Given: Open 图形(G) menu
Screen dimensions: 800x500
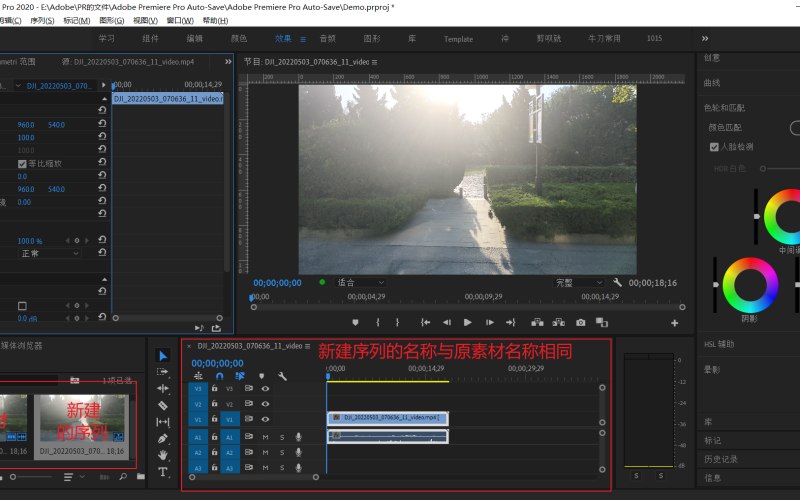Looking at the screenshot, I should [112, 20].
